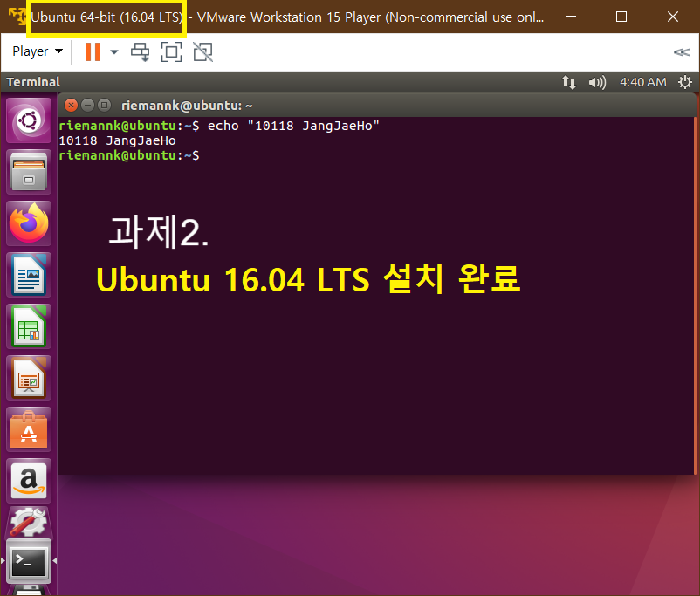Toggle Unity mode icon
The height and width of the screenshot is (596, 700).
[203, 52]
